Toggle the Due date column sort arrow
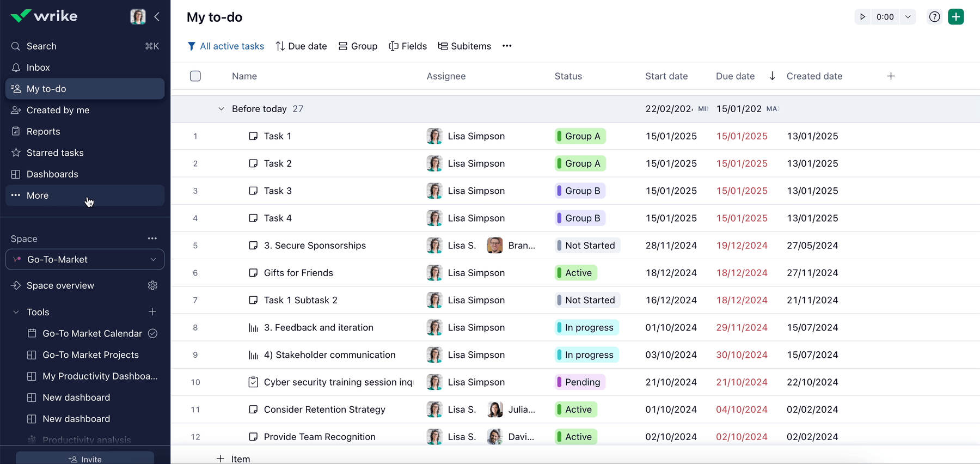This screenshot has height=464, width=980. [x=772, y=76]
